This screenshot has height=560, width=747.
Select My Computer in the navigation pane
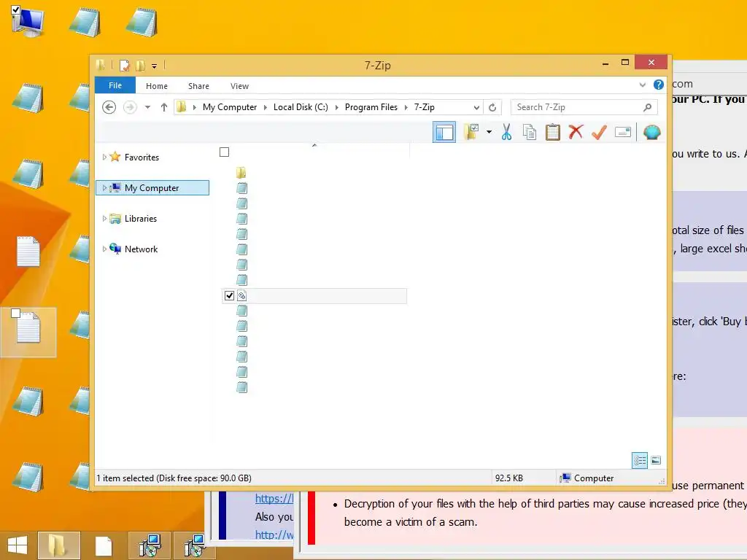[152, 187]
